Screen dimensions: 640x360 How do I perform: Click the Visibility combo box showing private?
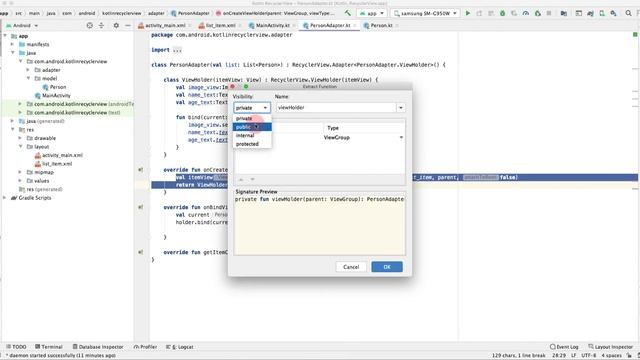coord(252,108)
